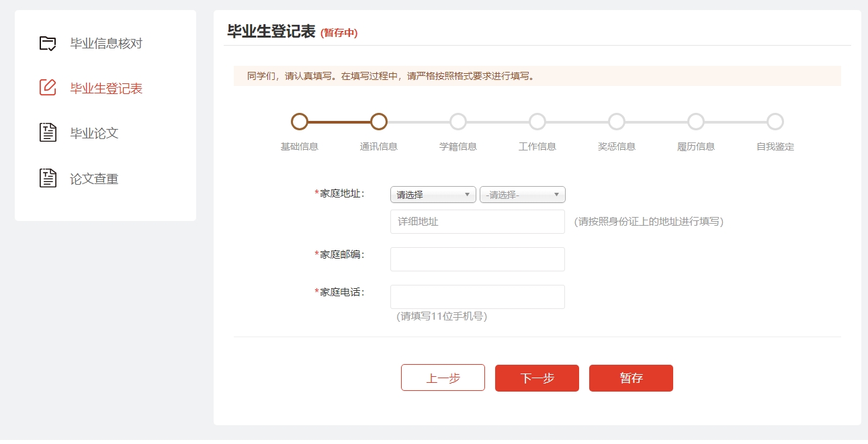The height and width of the screenshot is (444, 868).
Task: Jump to 学籍信息 step circle
Action: pyautogui.click(x=458, y=122)
